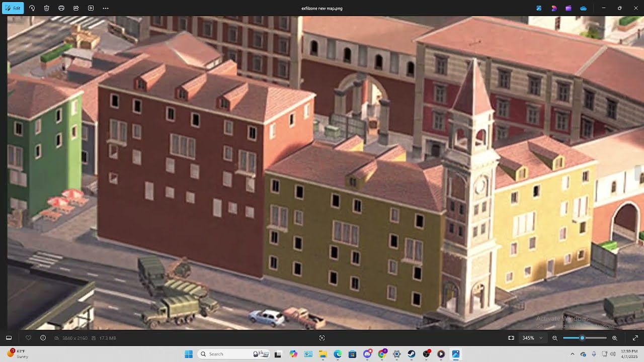644x362 pixels.
Task: Open Steam from the taskbar
Action: click(x=412, y=354)
